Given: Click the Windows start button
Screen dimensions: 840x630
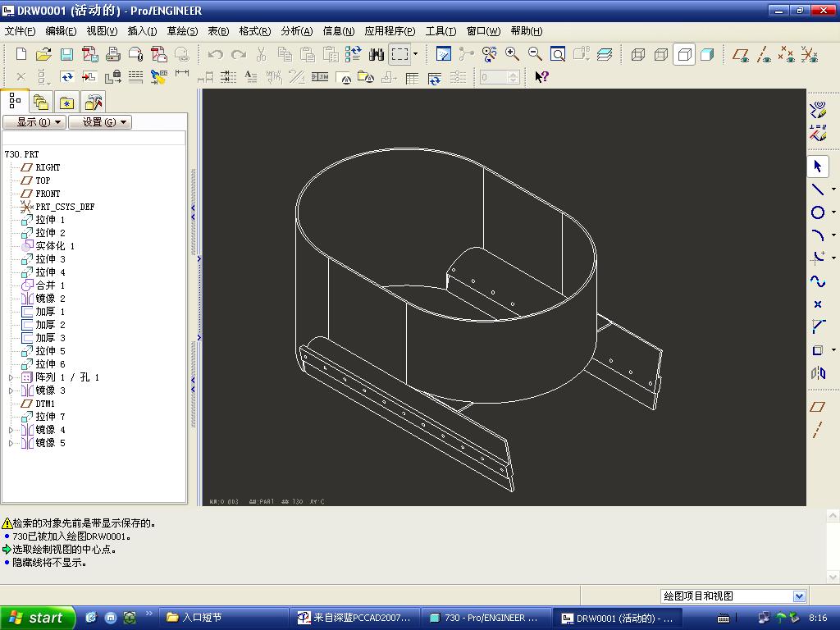Looking at the screenshot, I should point(37,618).
